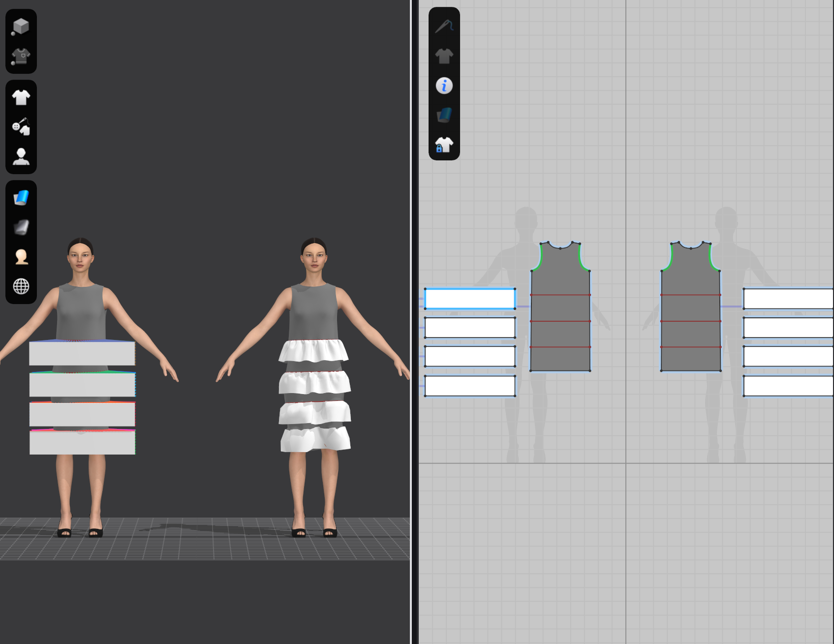
Task: Select top flat gray panel on left avatar
Action: pyautogui.click(x=82, y=353)
